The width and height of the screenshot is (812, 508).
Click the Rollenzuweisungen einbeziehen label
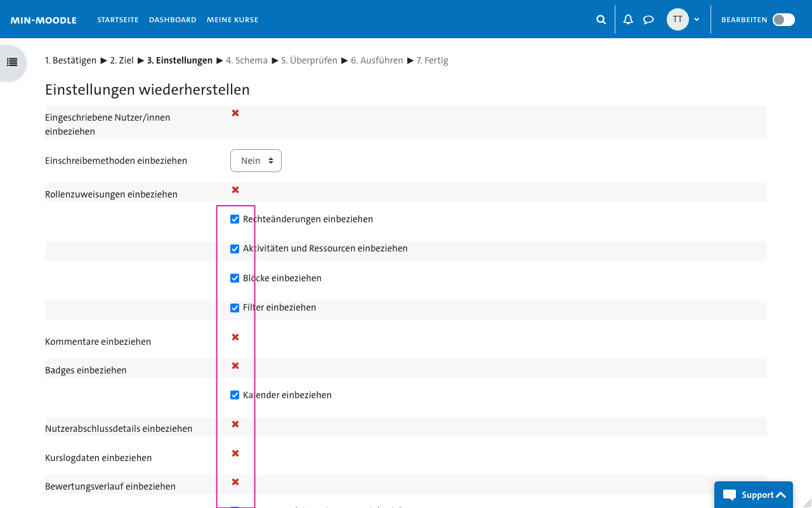coord(111,194)
